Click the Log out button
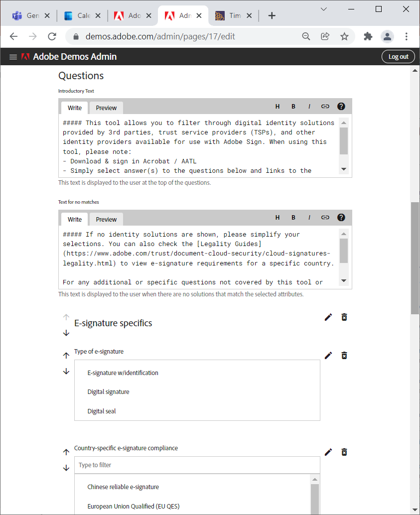Viewport: 420px width, 515px height. [398, 56]
